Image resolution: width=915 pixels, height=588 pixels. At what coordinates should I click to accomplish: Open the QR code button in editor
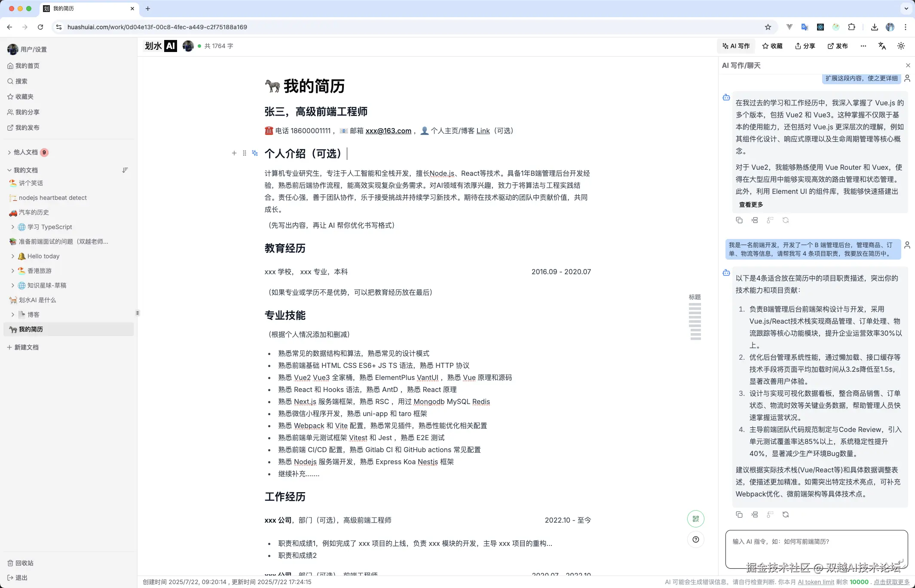click(x=695, y=519)
